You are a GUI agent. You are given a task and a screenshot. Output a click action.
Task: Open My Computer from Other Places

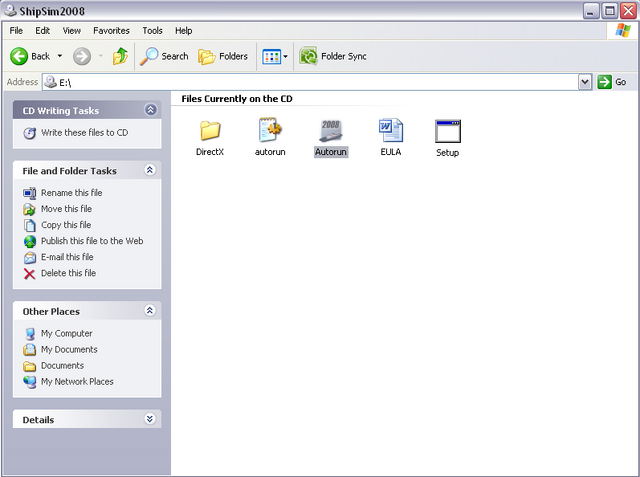(67, 333)
